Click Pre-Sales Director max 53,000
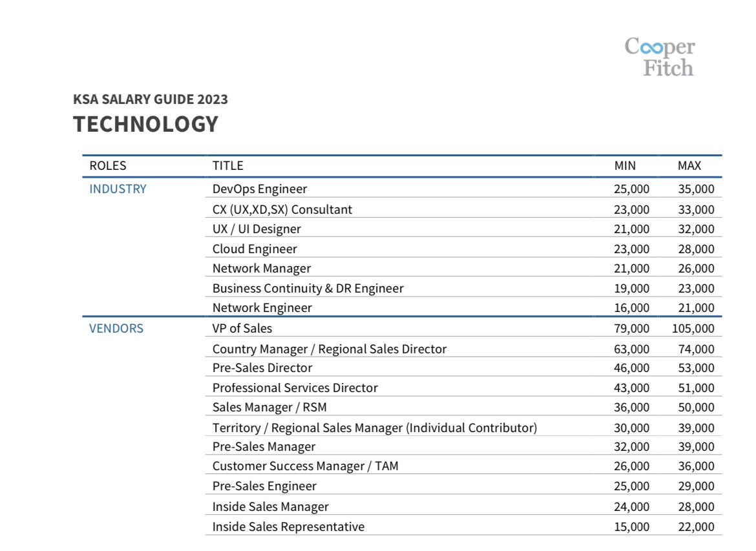Image resolution: width=756 pixels, height=551 pixels. point(696,368)
